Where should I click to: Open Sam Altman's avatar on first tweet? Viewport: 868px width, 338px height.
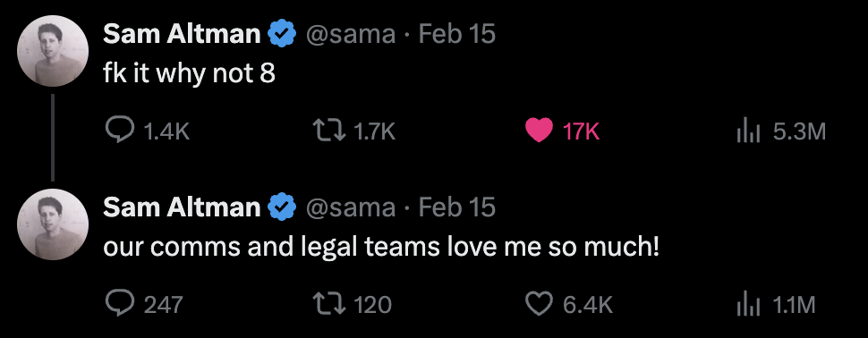[x=53, y=51]
